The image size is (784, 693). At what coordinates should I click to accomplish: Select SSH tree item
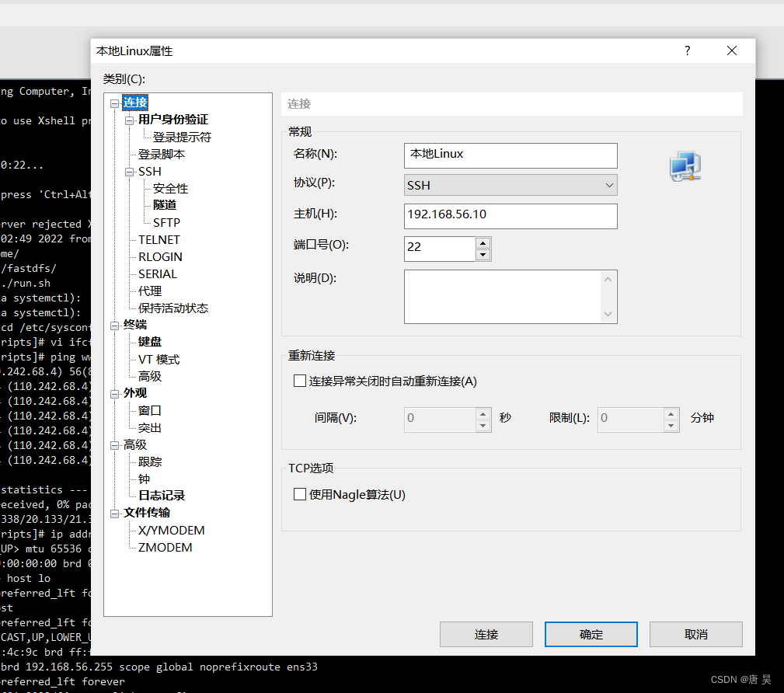(149, 172)
